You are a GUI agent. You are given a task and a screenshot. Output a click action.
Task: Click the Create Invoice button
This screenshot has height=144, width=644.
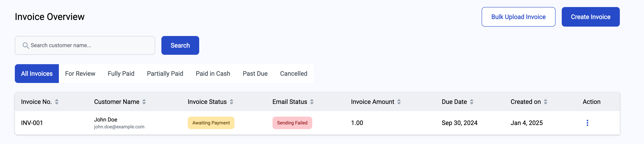coord(591,17)
